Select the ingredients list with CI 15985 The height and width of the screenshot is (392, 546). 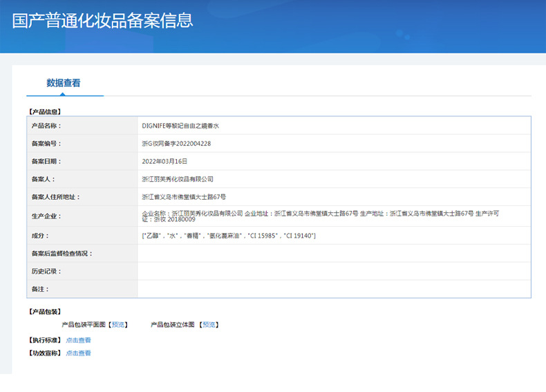[x=229, y=236]
